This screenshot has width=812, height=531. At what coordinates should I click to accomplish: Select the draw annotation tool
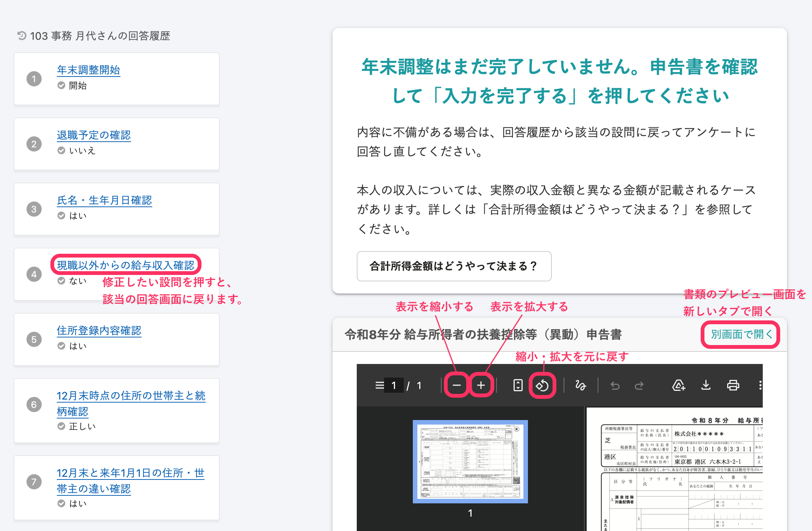pyautogui.click(x=581, y=386)
